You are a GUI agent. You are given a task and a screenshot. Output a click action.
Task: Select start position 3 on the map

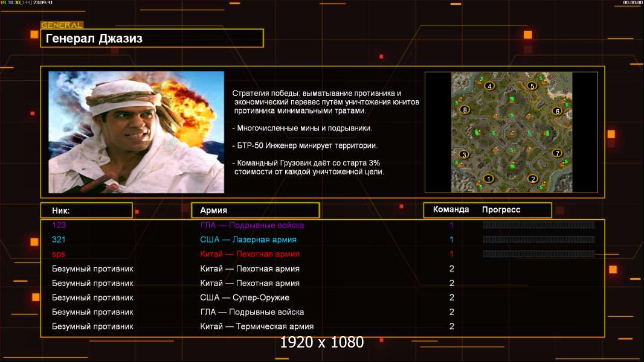point(464,154)
